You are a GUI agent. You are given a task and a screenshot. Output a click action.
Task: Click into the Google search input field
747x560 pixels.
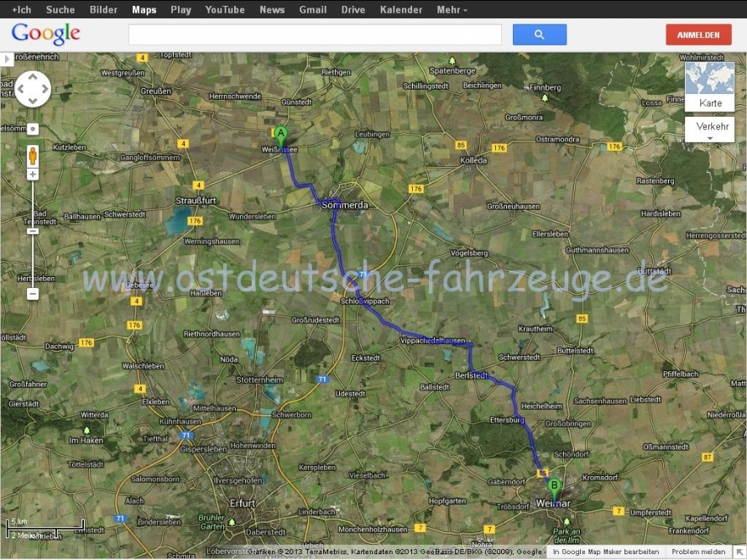tap(315, 34)
